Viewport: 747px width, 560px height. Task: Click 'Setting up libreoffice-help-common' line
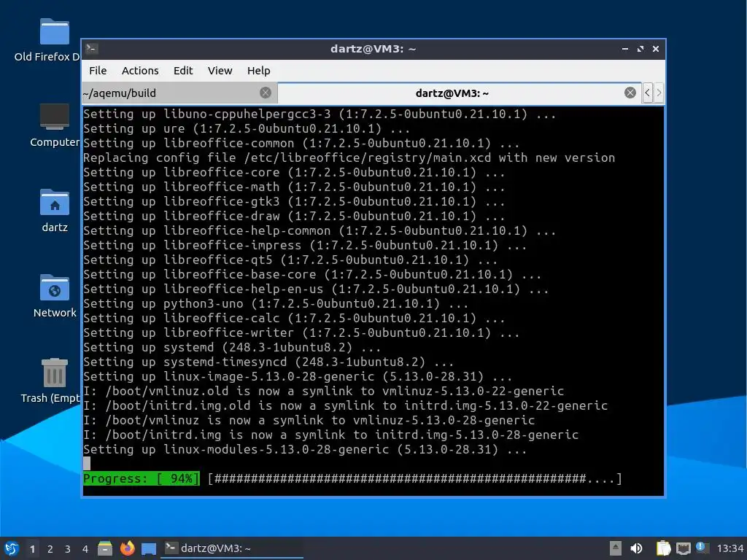pyautogui.click(x=320, y=230)
